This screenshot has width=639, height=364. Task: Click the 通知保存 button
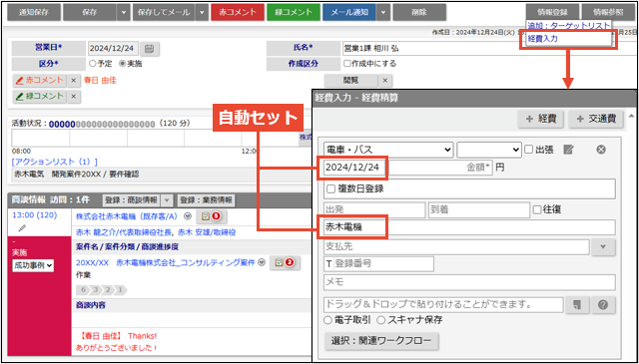point(34,13)
